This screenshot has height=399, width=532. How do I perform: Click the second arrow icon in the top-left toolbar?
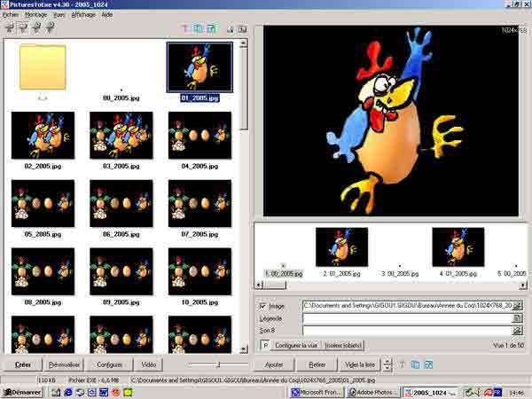[23, 27]
